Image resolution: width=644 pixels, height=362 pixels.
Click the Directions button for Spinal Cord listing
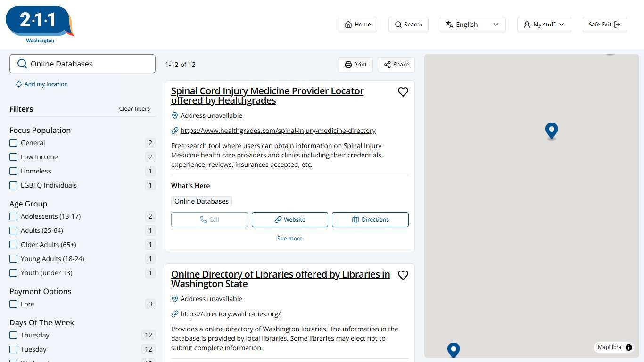click(370, 219)
